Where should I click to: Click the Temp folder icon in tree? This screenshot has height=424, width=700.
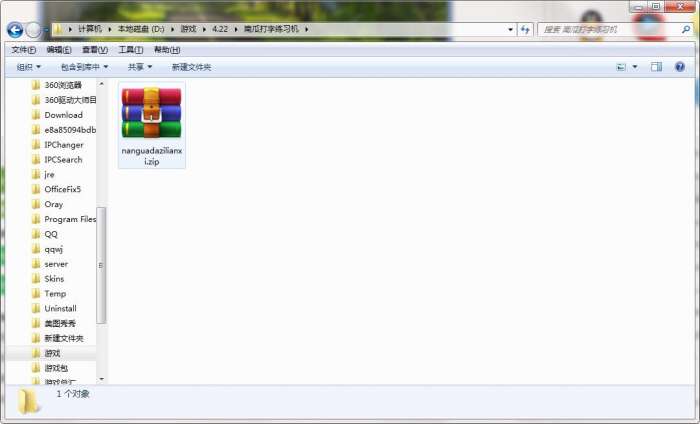(x=36, y=294)
